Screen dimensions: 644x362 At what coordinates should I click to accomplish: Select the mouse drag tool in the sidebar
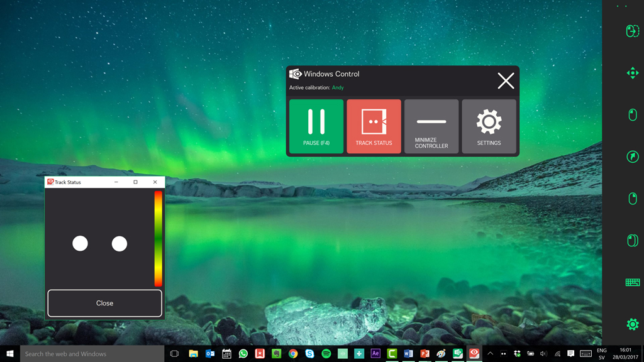pos(633,31)
